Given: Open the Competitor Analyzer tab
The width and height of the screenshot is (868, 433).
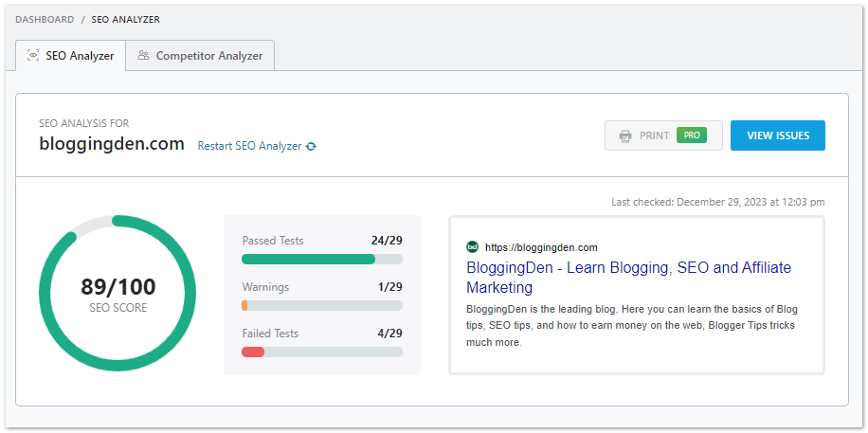Looking at the screenshot, I should point(200,55).
